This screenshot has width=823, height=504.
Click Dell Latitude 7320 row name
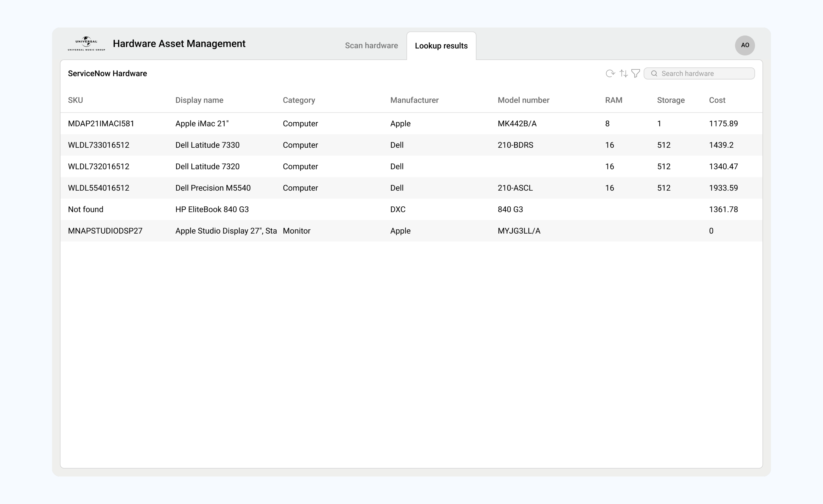(207, 166)
